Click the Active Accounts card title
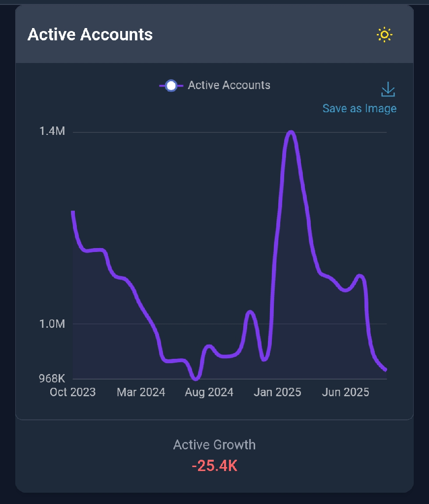Screen dimensions: 429x504 point(90,34)
